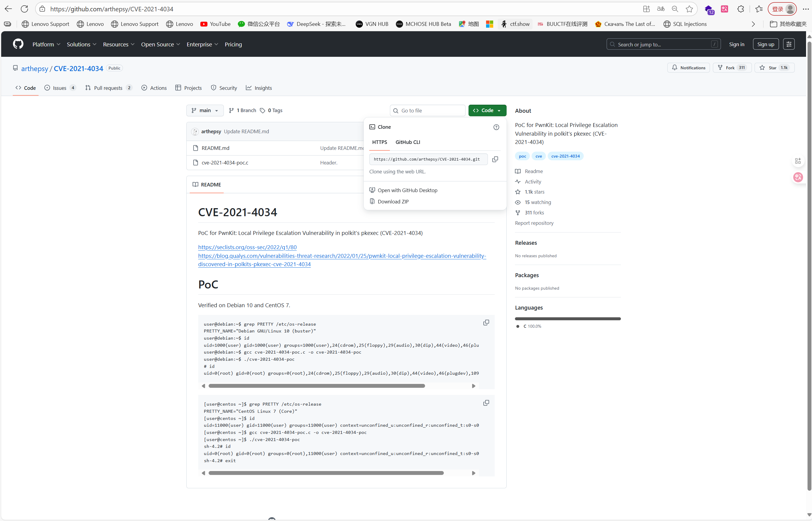Click Download ZIP option
Viewport: 812px width, 521px height.
393,202
